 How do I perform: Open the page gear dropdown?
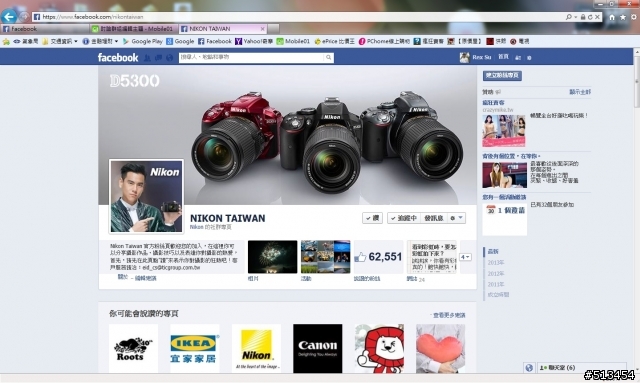point(456,218)
